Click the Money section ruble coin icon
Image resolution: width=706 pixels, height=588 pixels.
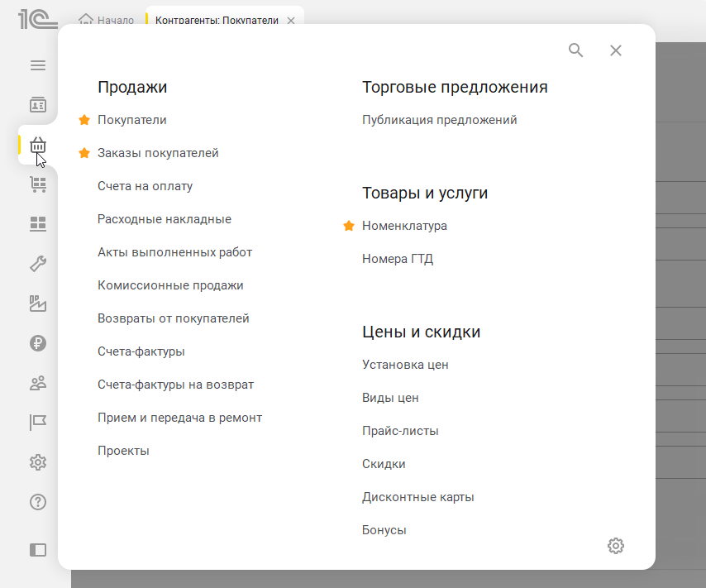(37, 343)
